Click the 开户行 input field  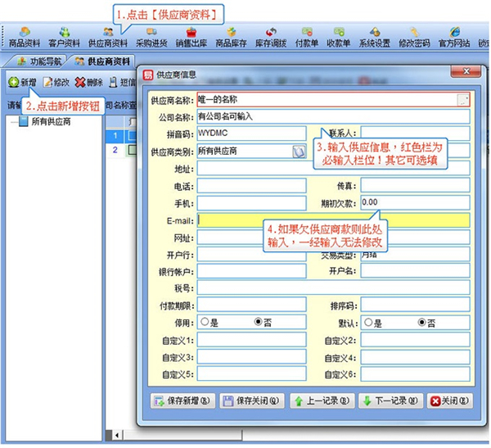pos(252,254)
